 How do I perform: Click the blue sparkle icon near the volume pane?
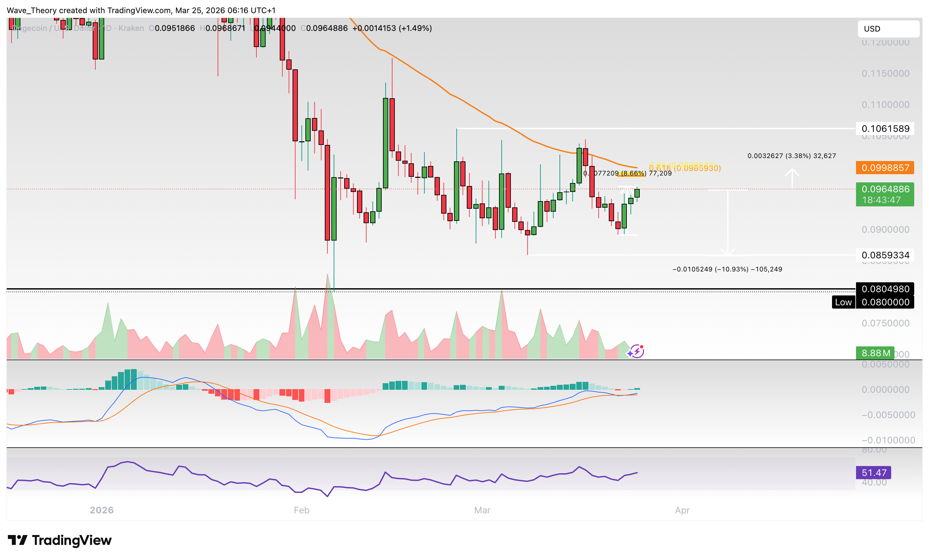coord(631,354)
